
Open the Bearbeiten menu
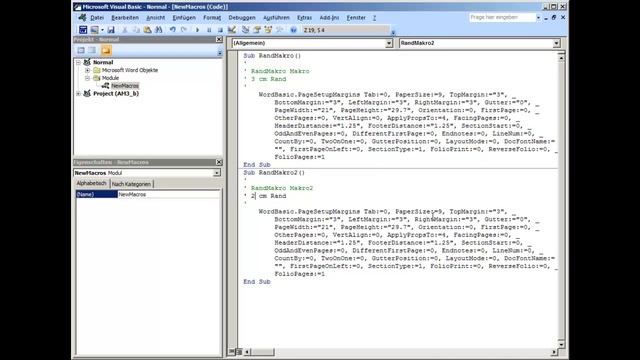click(125, 18)
